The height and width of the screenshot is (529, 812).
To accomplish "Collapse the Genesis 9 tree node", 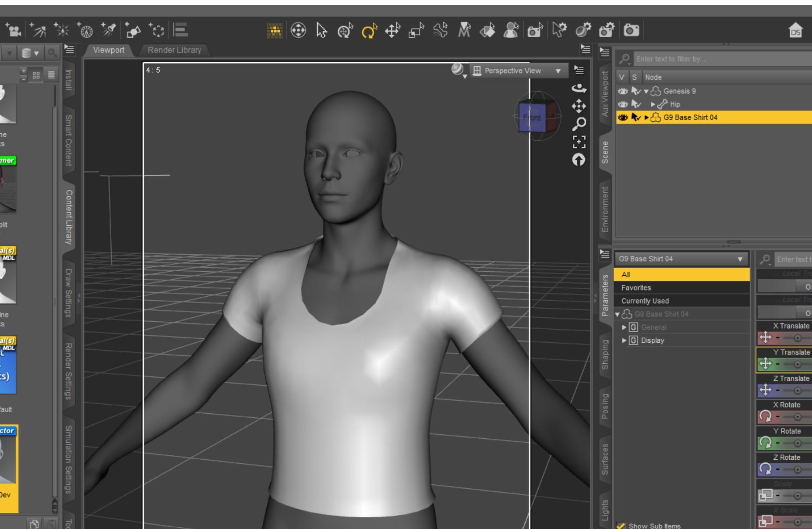I will point(646,92).
